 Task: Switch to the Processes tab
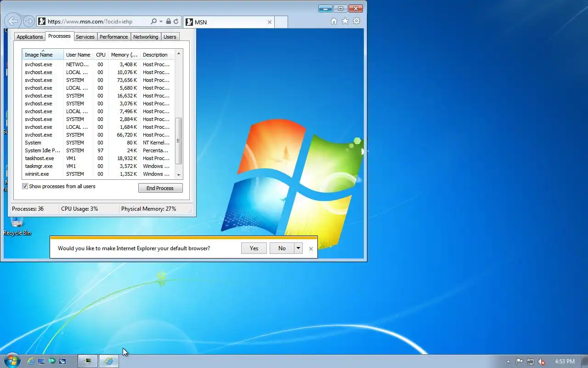click(x=59, y=36)
